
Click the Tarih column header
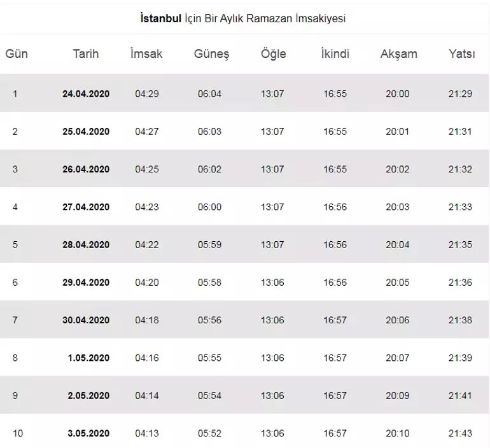pyautogui.click(x=86, y=53)
